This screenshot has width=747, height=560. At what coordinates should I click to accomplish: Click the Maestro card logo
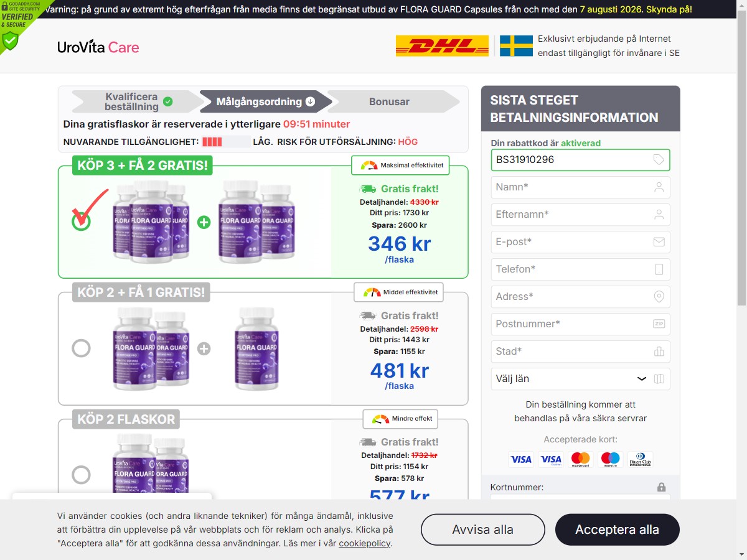[611, 460]
